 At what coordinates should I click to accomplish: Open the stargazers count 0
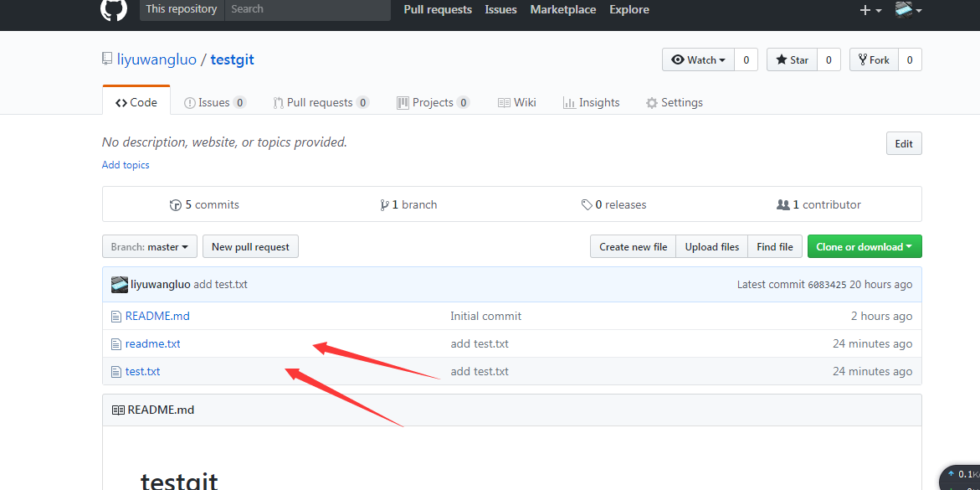(829, 60)
